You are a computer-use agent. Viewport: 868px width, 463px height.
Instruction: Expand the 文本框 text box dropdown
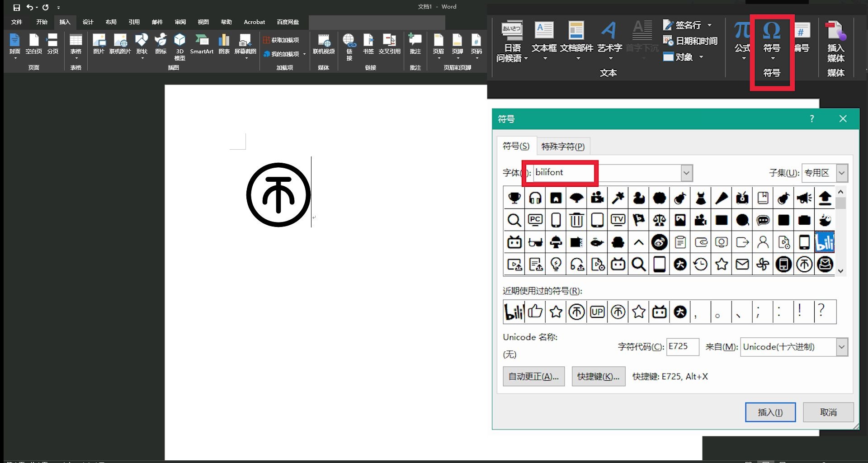[x=544, y=58]
